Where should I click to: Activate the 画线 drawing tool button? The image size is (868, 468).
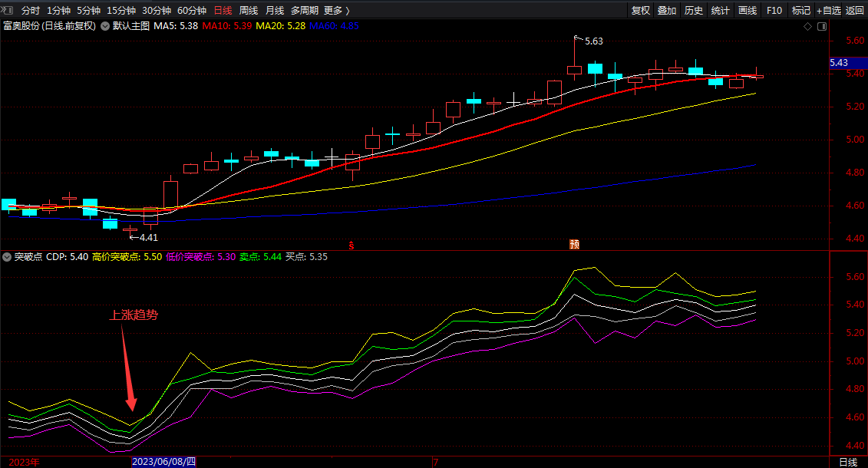tap(748, 11)
